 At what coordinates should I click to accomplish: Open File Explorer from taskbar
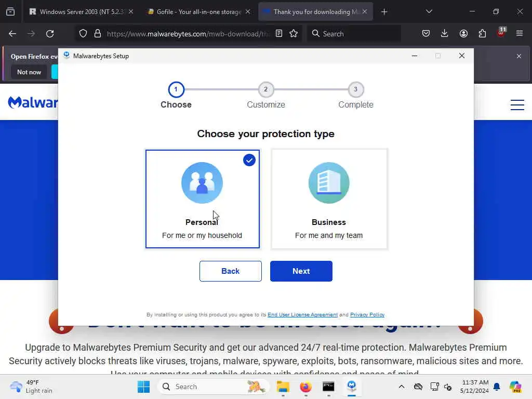tap(283, 387)
